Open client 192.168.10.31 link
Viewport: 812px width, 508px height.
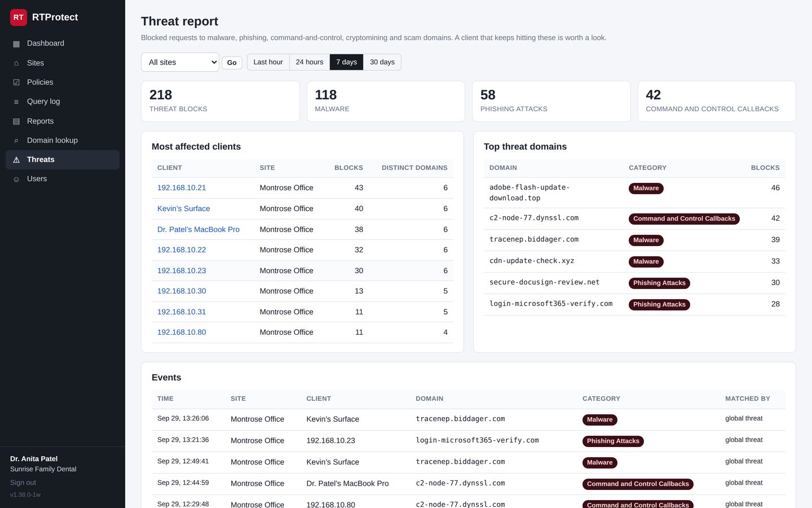tap(182, 312)
